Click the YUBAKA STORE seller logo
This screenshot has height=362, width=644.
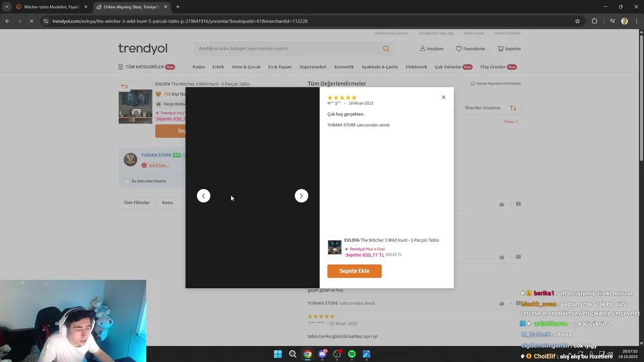[x=130, y=159]
